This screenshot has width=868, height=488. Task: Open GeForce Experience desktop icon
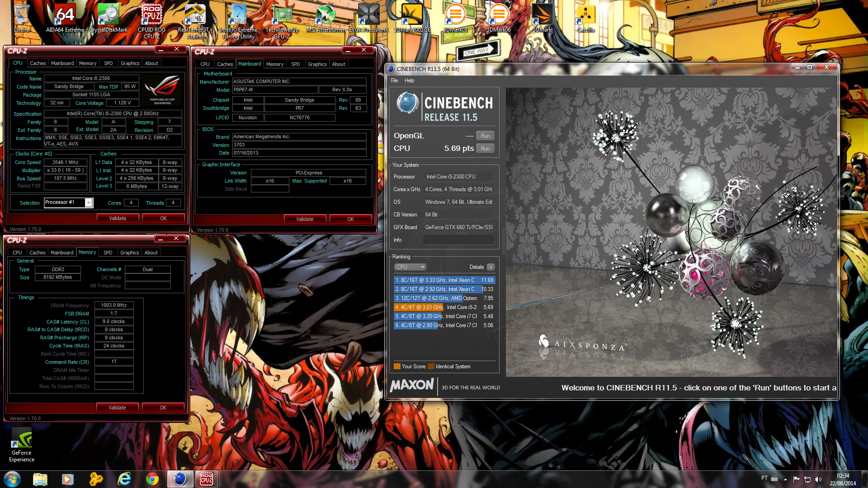[22, 445]
